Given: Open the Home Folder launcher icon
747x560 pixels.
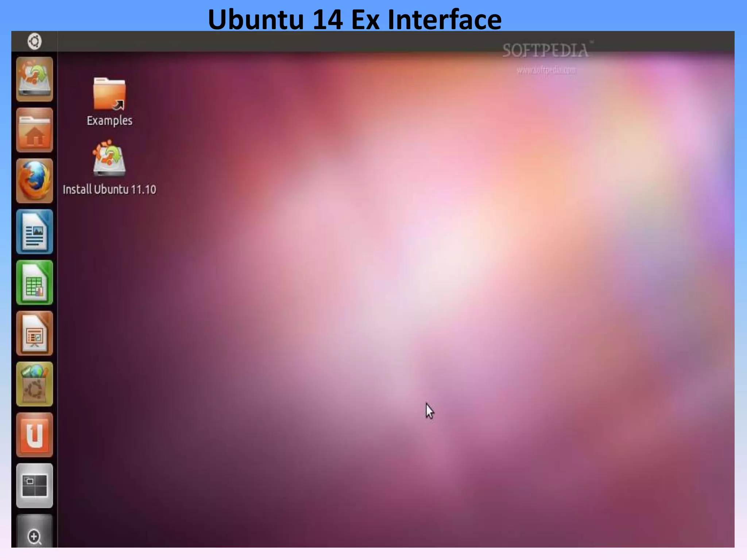Looking at the screenshot, I should [35, 130].
